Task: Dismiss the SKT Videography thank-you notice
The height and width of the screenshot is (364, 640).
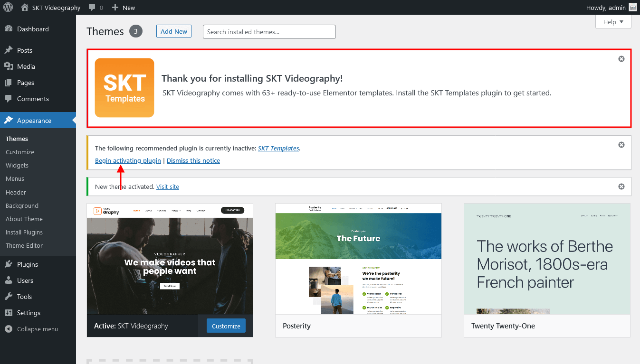Action: (621, 59)
